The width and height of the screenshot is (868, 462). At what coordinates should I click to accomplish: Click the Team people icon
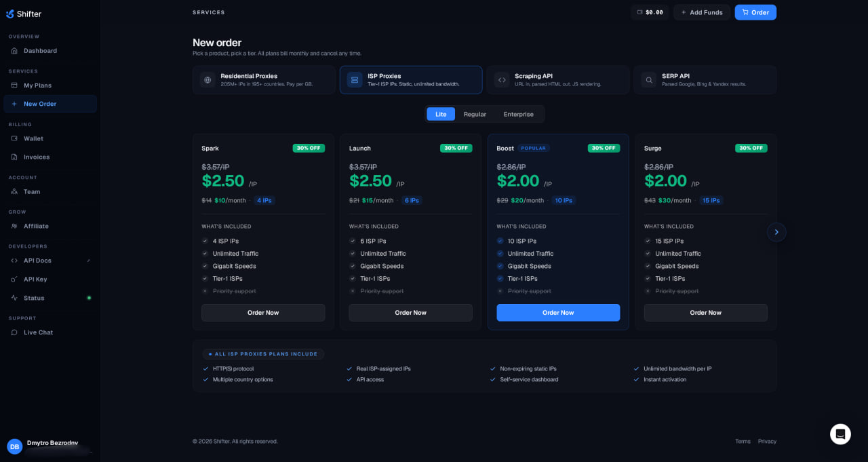14,191
